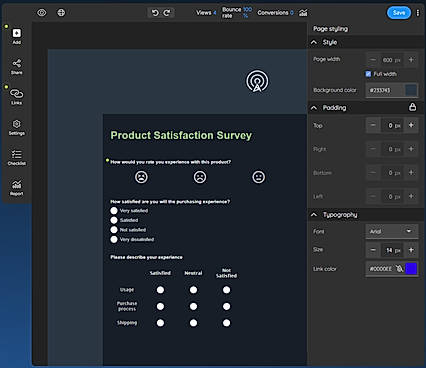The width and height of the screenshot is (426, 368).
Task: Open the three-dot more options menu
Action: click(418, 13)
